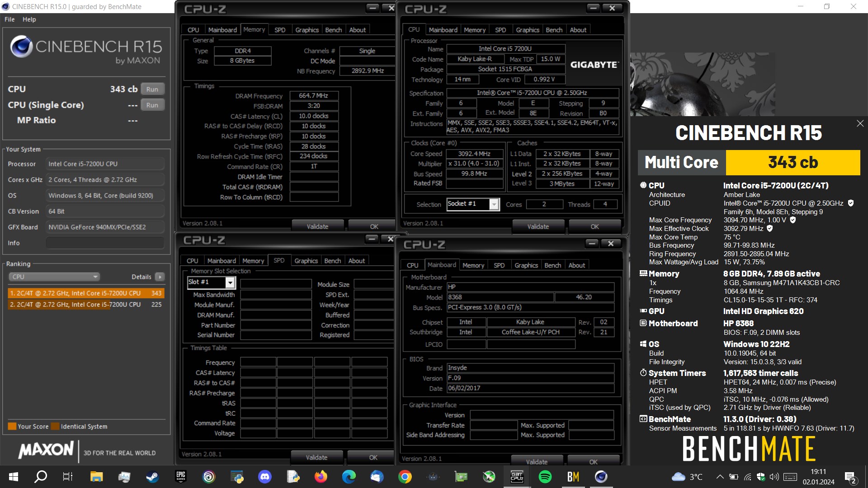
Task: Open CPU tab in Mainboard CPU-Z window
Action: click(412, 265)
